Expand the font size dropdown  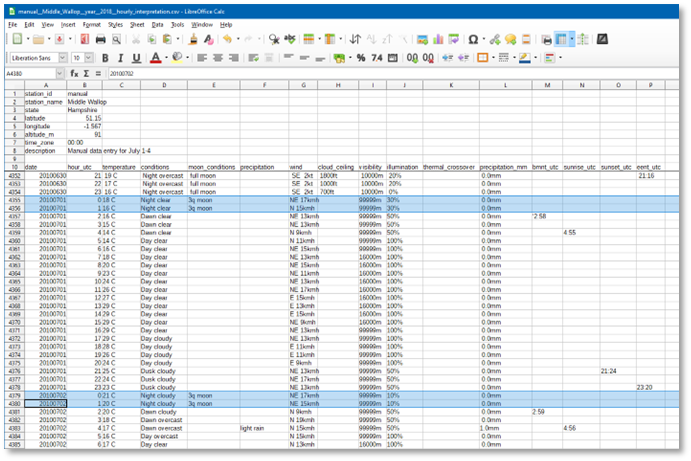[89, 58]
